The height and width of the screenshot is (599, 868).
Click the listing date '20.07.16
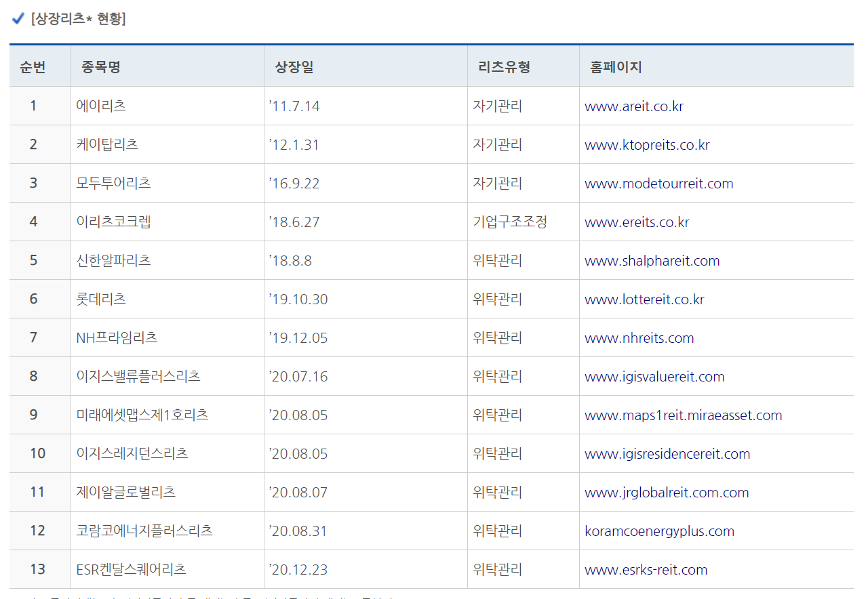tap(298, 376)
